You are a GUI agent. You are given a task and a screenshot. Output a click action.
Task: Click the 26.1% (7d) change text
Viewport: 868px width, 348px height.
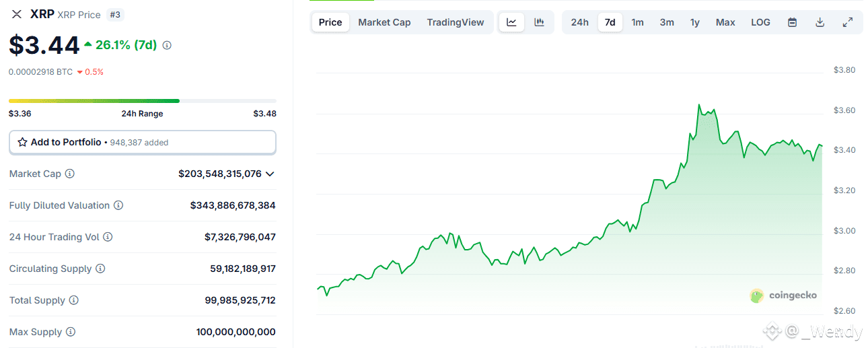126,45
